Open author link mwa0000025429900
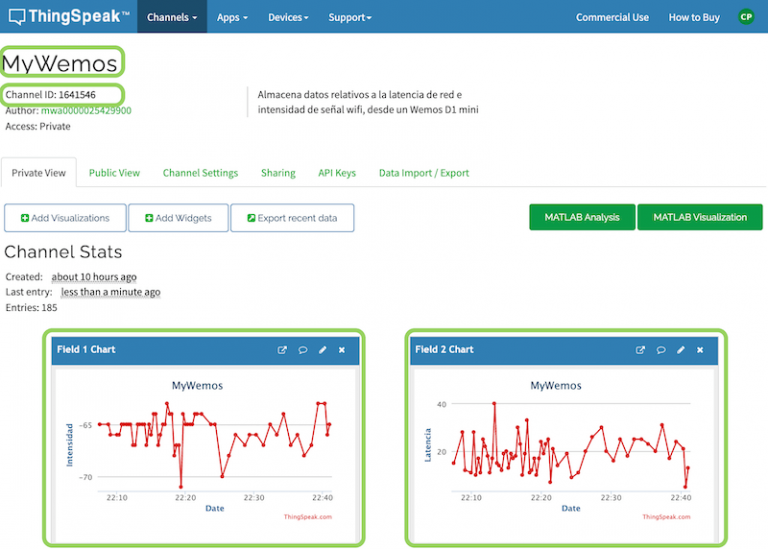This screenshot has width=768, height=549. 86,111
